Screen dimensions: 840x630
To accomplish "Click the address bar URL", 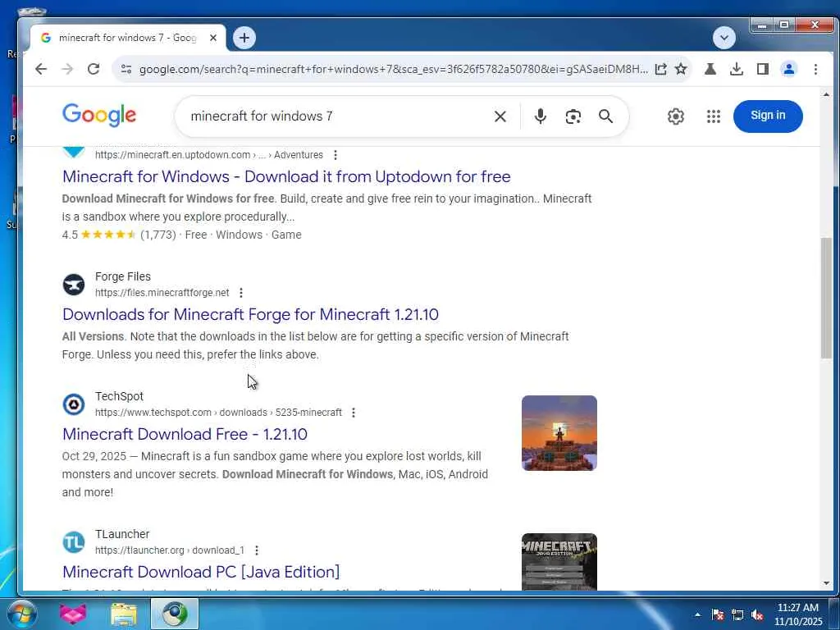I will click(393, 69).
